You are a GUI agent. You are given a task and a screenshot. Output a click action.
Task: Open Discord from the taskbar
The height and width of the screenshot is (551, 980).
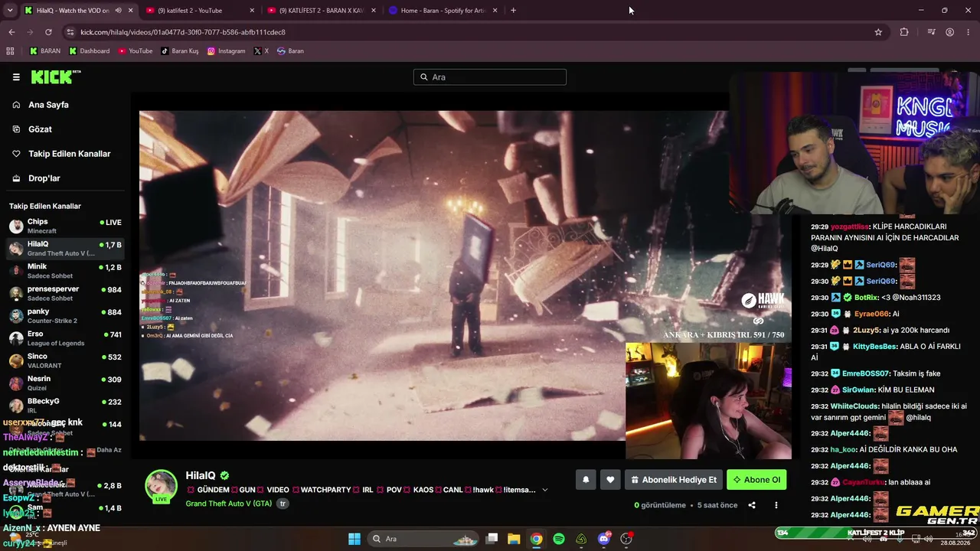coord(604,539)
